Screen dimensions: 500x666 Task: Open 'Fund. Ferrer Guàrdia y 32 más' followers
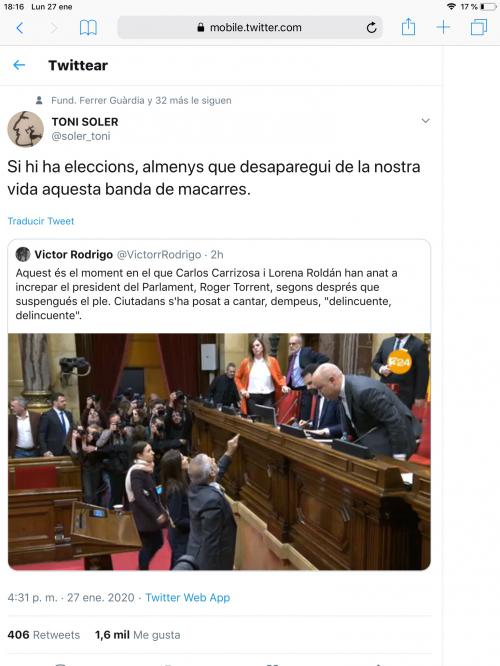point(141,101)
